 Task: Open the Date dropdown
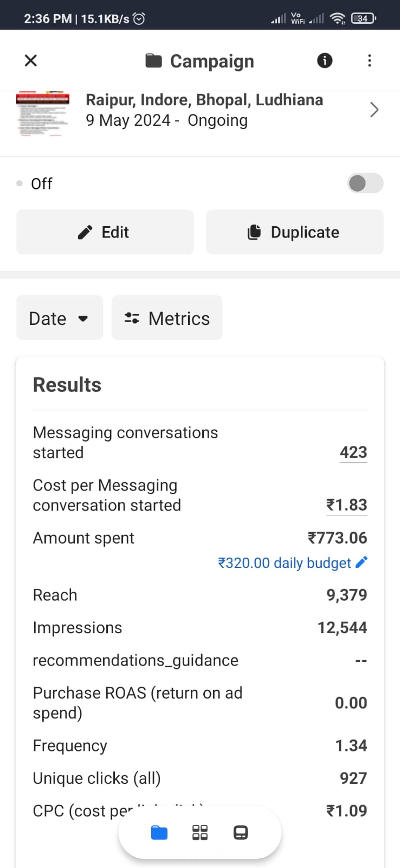click(x=60, y=318)
